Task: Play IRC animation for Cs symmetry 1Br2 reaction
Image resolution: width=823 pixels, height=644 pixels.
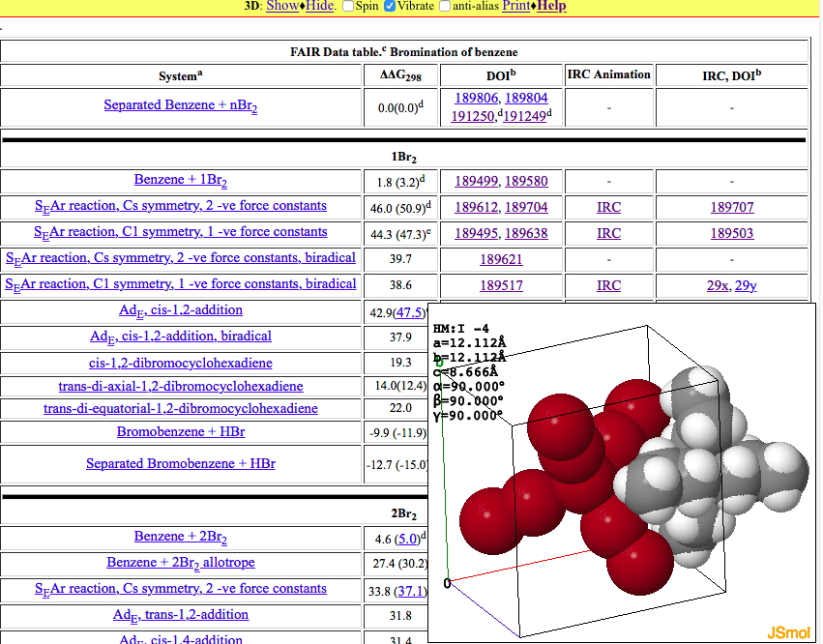Action: 608,207
